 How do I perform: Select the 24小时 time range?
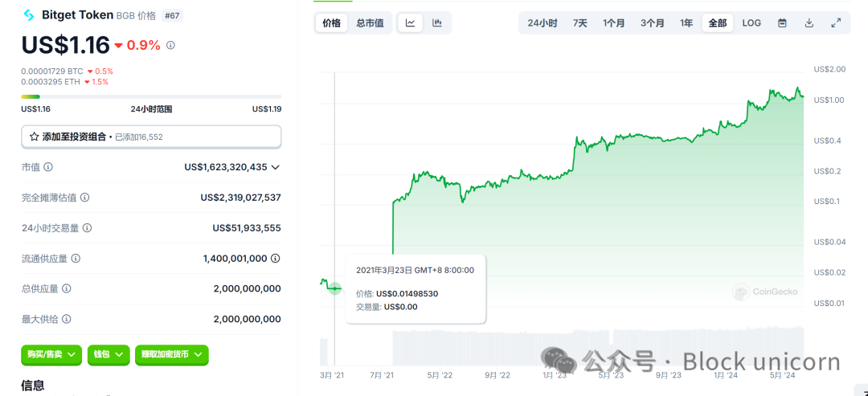point(542,23)
